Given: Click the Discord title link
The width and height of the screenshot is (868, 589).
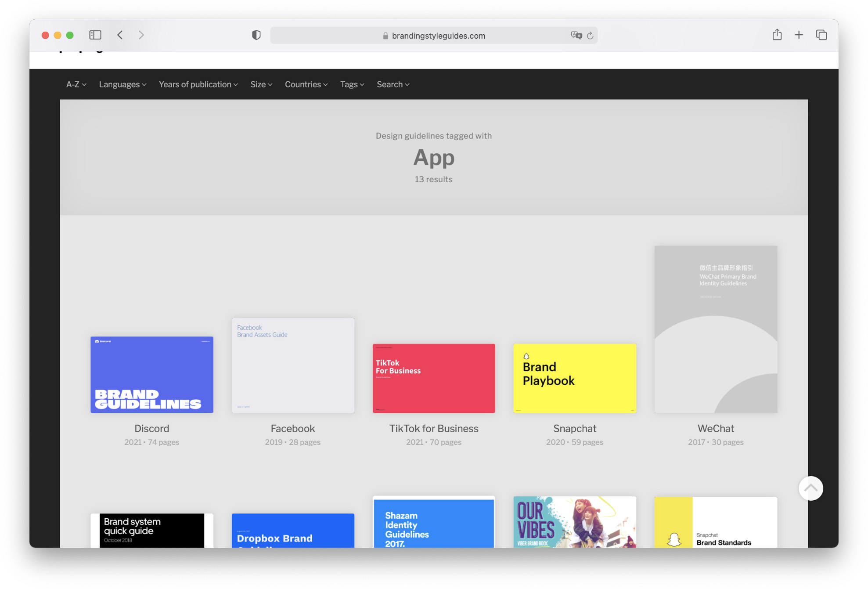Looking at the screenshot, I should pyautogui.click(x=152, y=428).
